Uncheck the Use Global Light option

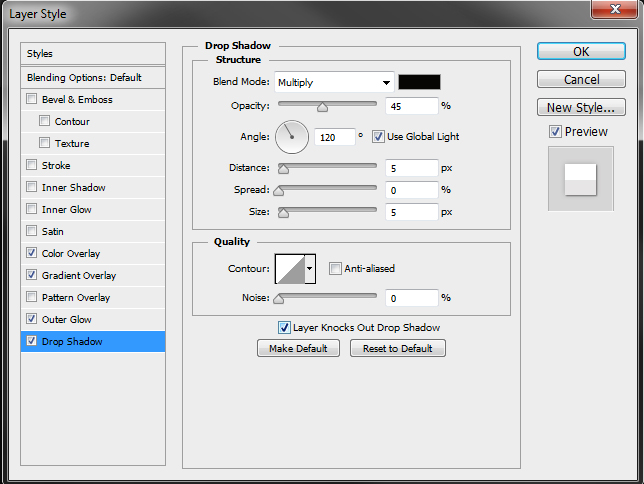(x=378, y=136)
